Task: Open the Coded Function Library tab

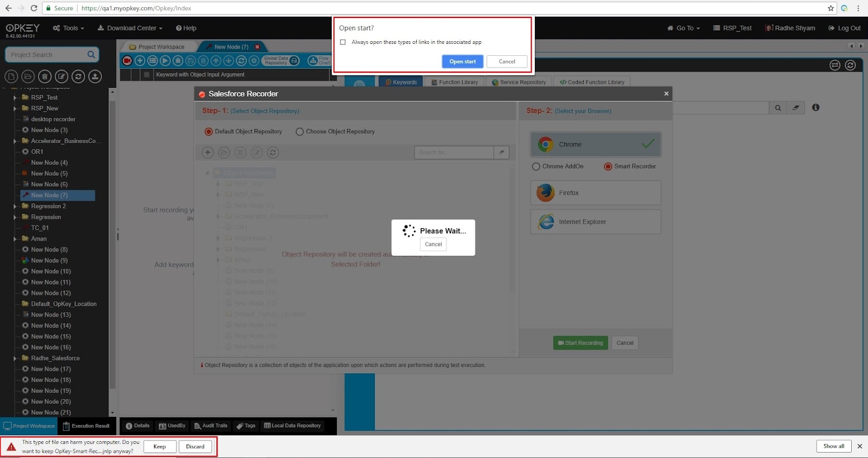Action: pyautogui.click(x=592, y=82)
